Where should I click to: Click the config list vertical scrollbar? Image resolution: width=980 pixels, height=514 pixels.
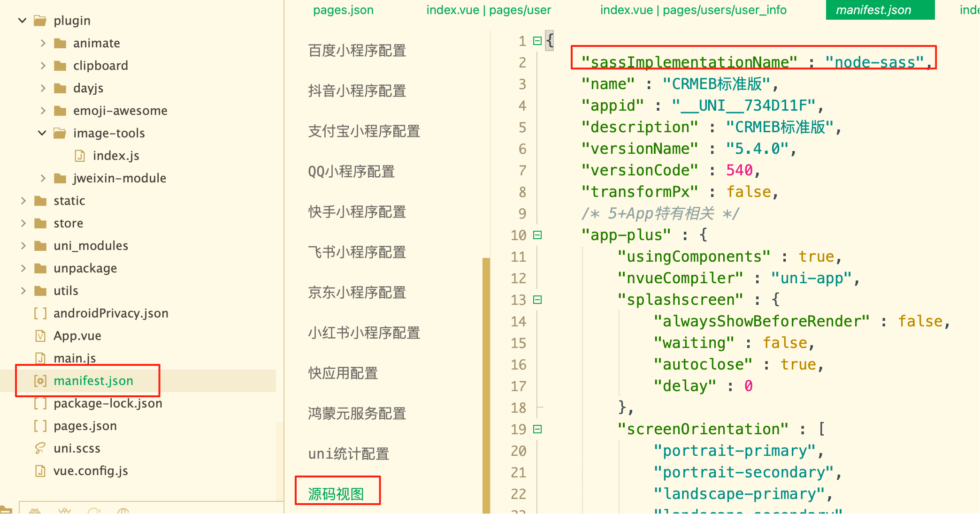click(x=486, y=385)
